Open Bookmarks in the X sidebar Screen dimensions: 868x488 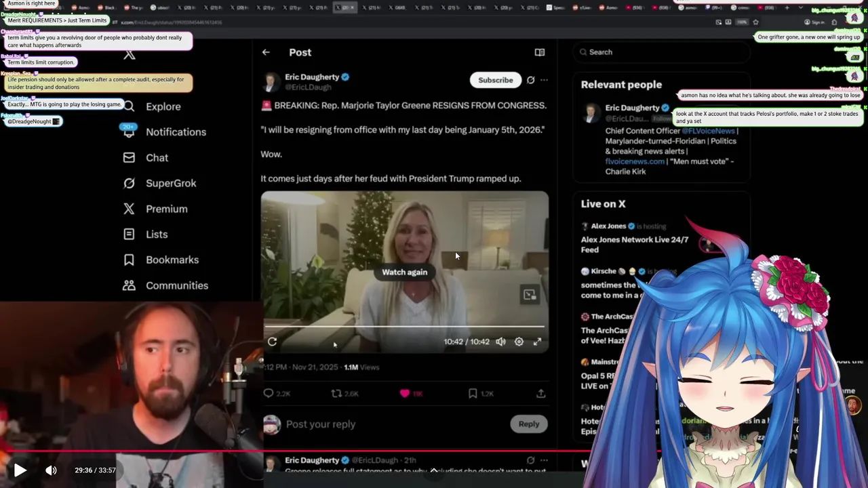[x=172, y=260]
